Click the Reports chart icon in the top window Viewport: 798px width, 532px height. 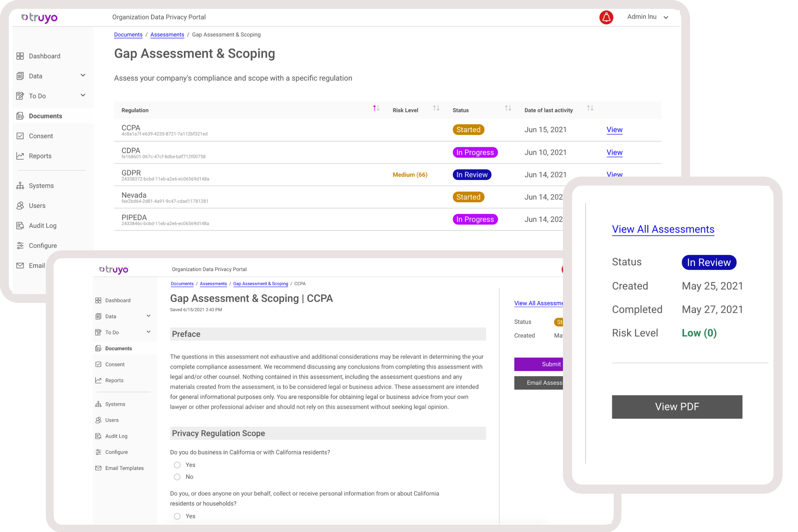click(x=20, y=156)
